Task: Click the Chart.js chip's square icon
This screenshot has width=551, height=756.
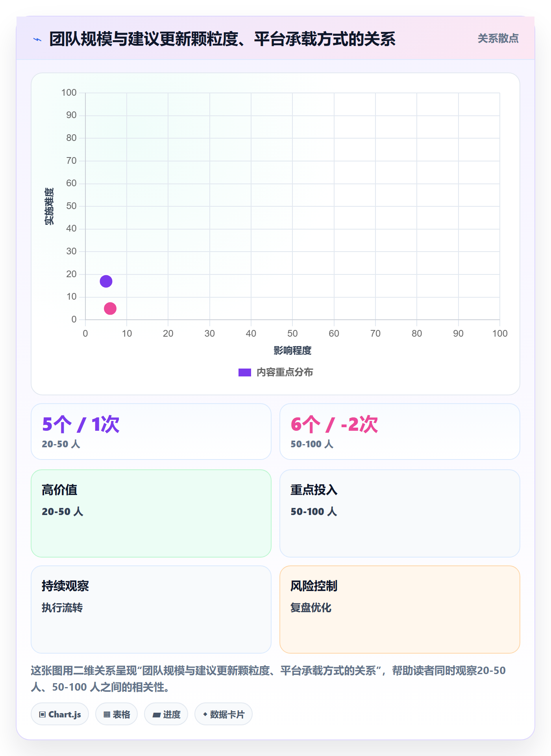Action: (43, 715)
